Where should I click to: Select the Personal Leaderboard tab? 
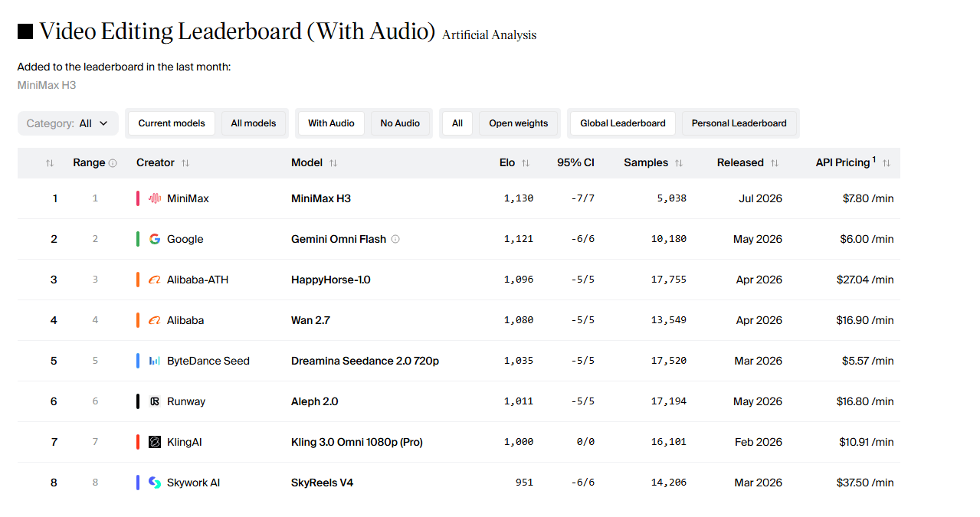[x=739, y=123]
